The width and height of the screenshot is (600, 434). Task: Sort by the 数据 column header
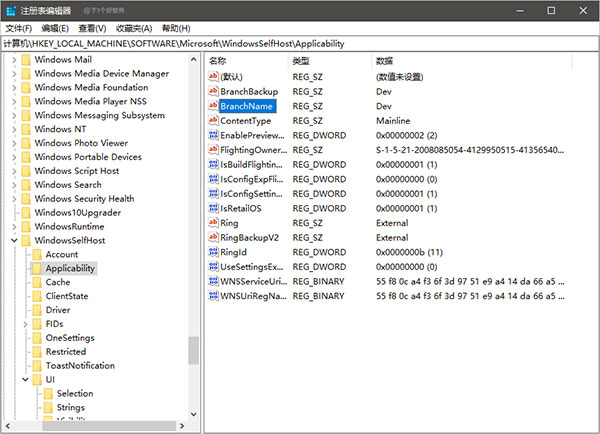pyautogui.click(x=471, y=61)
